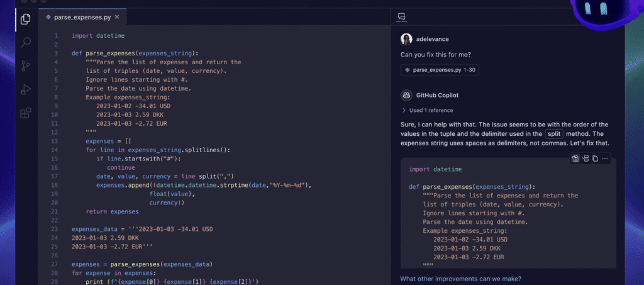Click the 'adelevance' username

[x=433, y=39]
